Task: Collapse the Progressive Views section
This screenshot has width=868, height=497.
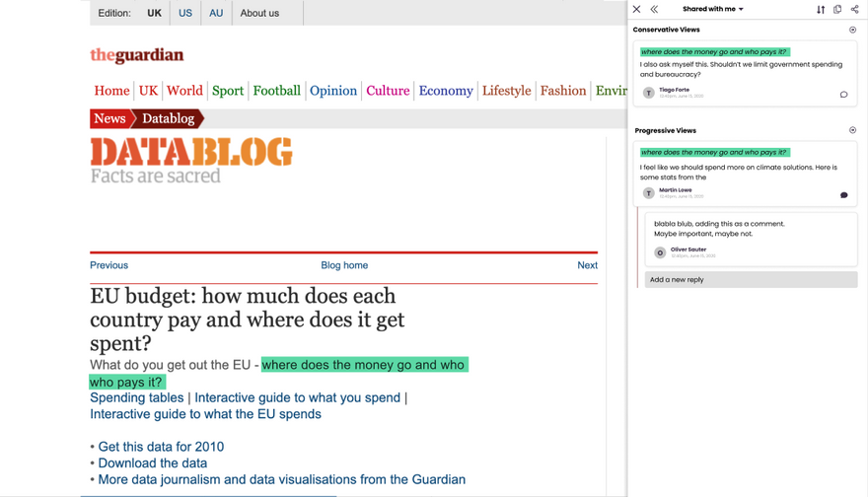Action: click(853, 130)
